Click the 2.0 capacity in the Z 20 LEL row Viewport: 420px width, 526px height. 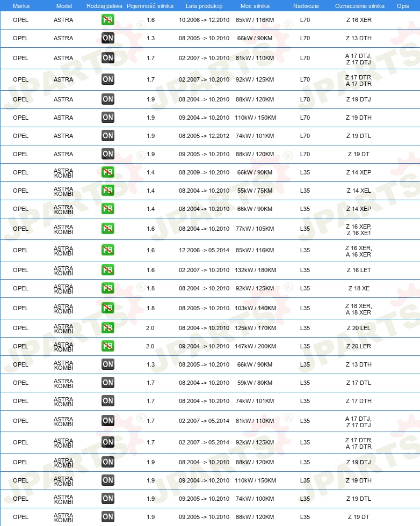(150, 328)
